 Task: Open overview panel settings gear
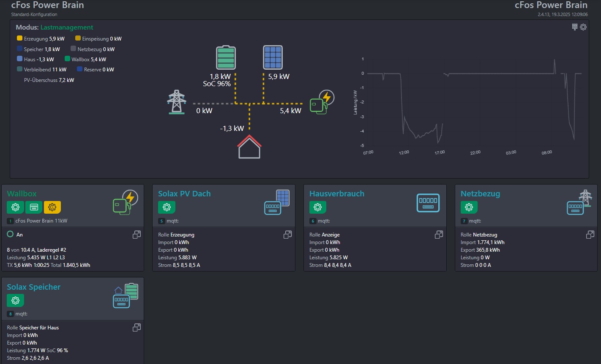[583, 27]
